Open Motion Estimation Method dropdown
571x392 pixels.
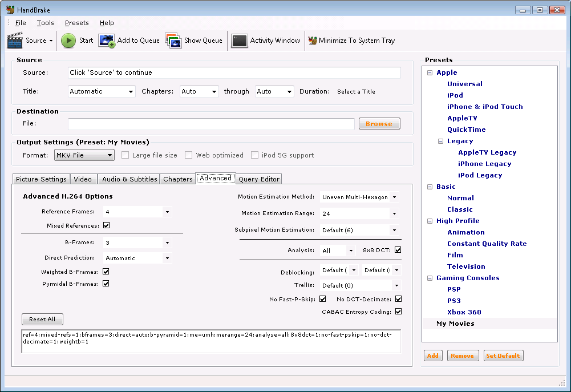pos(359,197)
